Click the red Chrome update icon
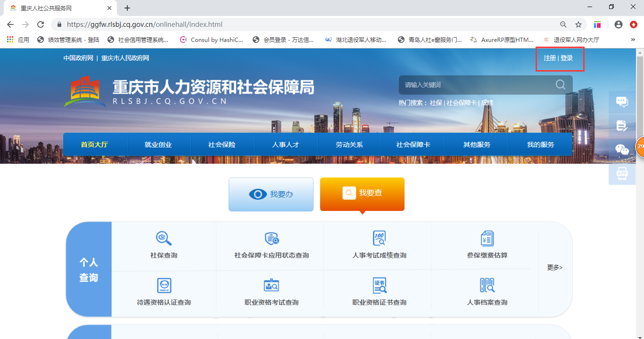 pyautogui.click(x=634, y=24)
